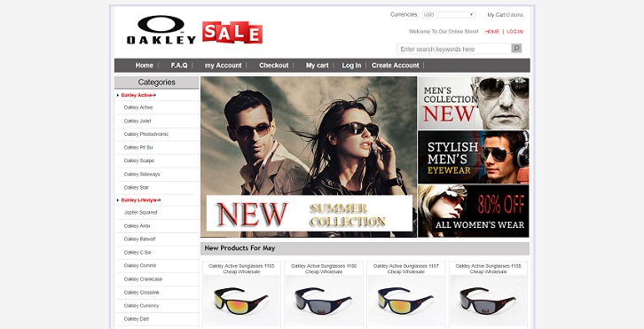Select Log In in navigation bar

[351, 66]
